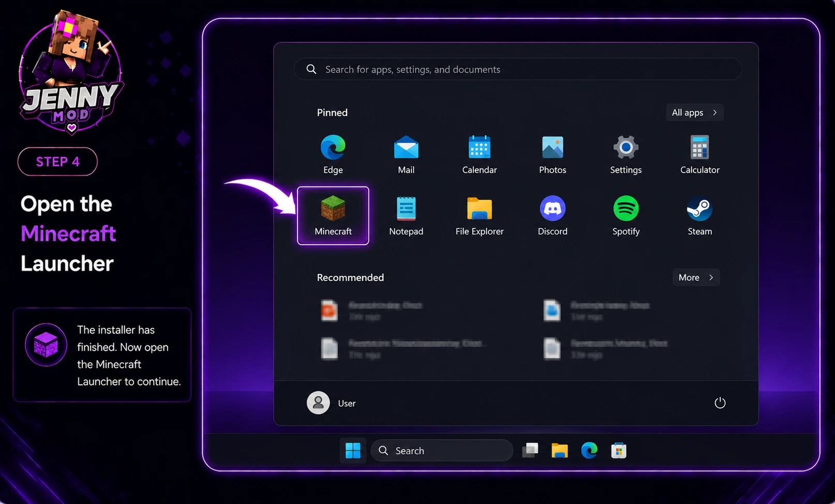Open the Minecraft app in Pinned

click(x=333, y=216)
